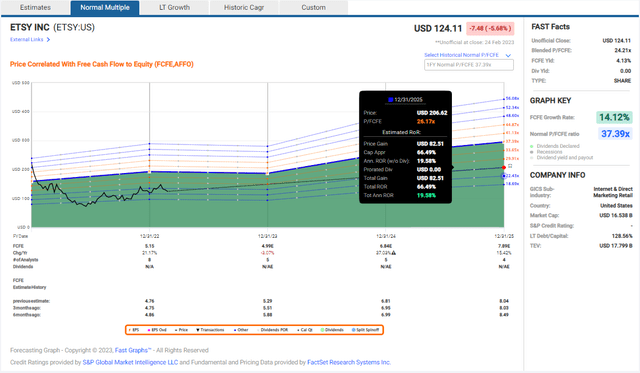Toggle the Split Spinoff legend circle

[x=354, y=330]
